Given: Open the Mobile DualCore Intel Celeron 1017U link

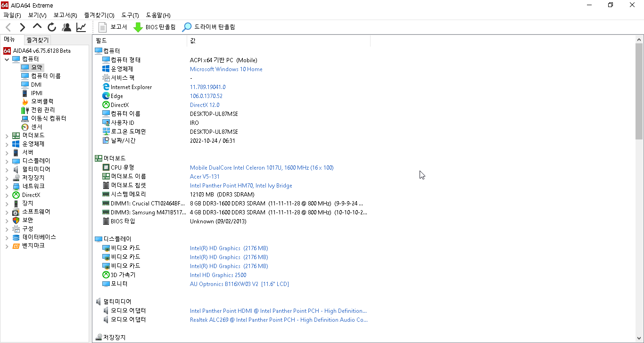Looking at the screenshot, I should 262,168.
